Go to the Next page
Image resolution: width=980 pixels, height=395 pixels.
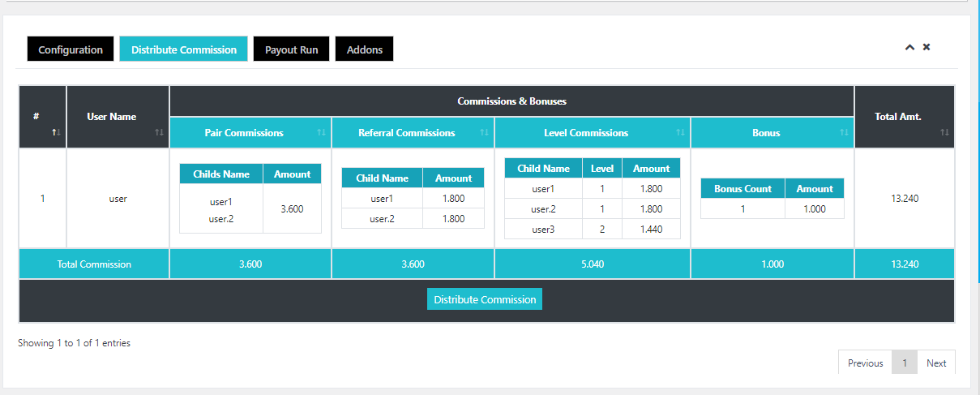click(936, 363)
